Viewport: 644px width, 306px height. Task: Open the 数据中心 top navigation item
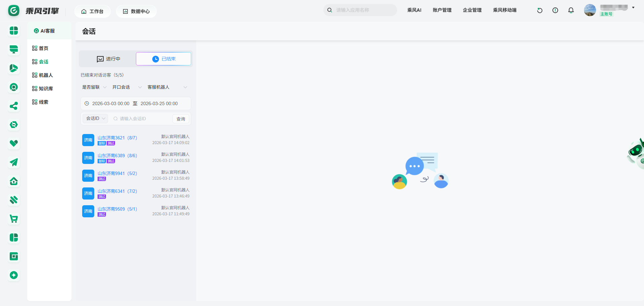point(136,11)
